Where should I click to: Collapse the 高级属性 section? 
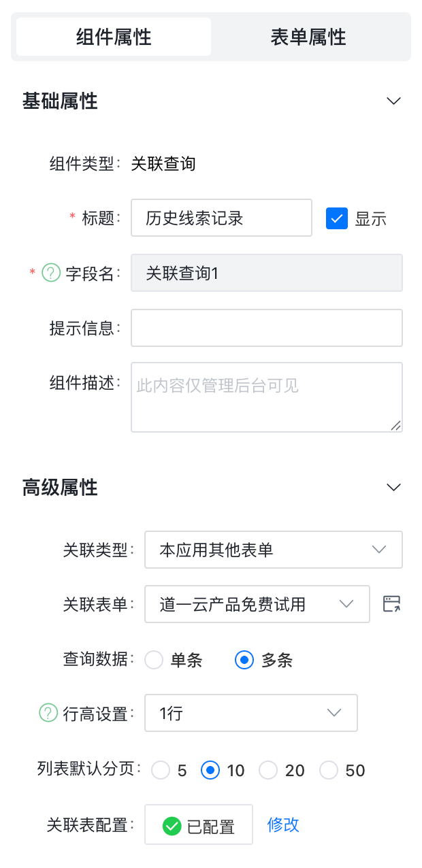393,487
